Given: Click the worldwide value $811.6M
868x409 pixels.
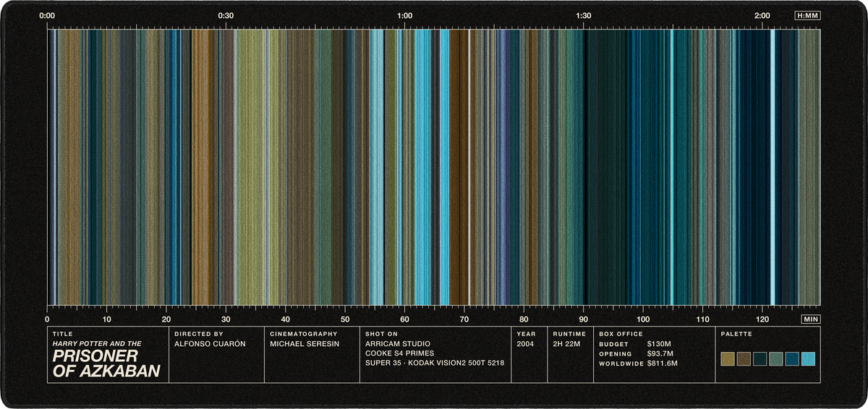Looking at the screenshot, I should tap(663, 363).
